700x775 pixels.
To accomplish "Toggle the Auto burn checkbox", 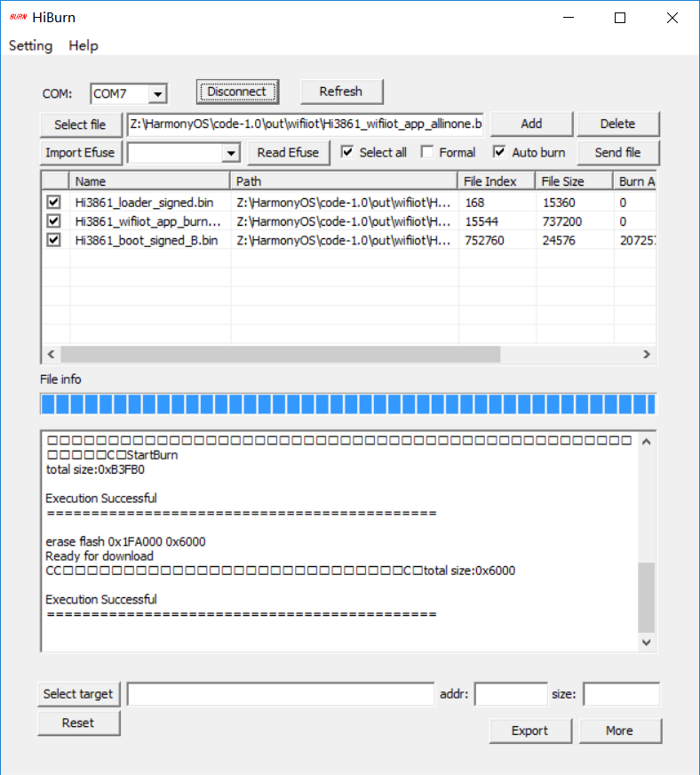I will (x=499, y=152).
